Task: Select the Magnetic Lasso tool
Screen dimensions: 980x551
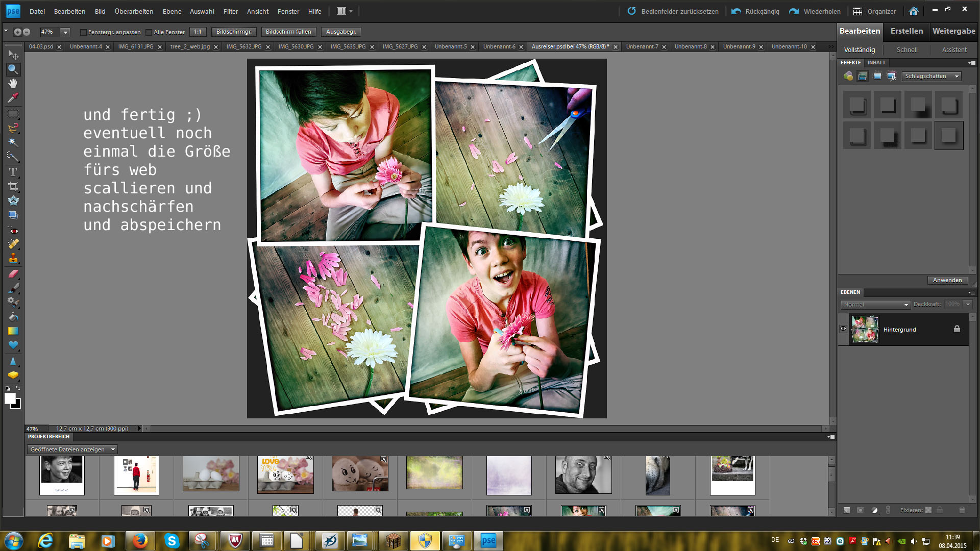Action: (x=13, y=128)
